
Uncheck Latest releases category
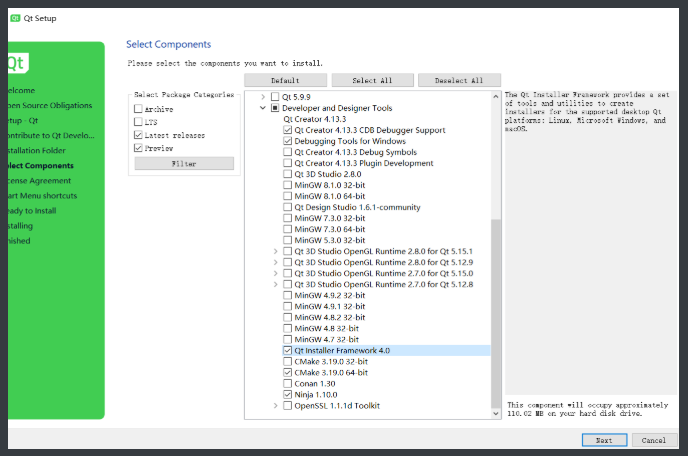click(138, 135)
